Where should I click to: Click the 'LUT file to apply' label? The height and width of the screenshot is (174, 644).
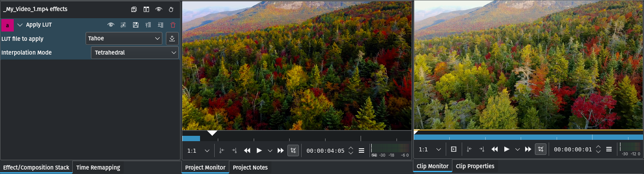[x=23, y=39]
